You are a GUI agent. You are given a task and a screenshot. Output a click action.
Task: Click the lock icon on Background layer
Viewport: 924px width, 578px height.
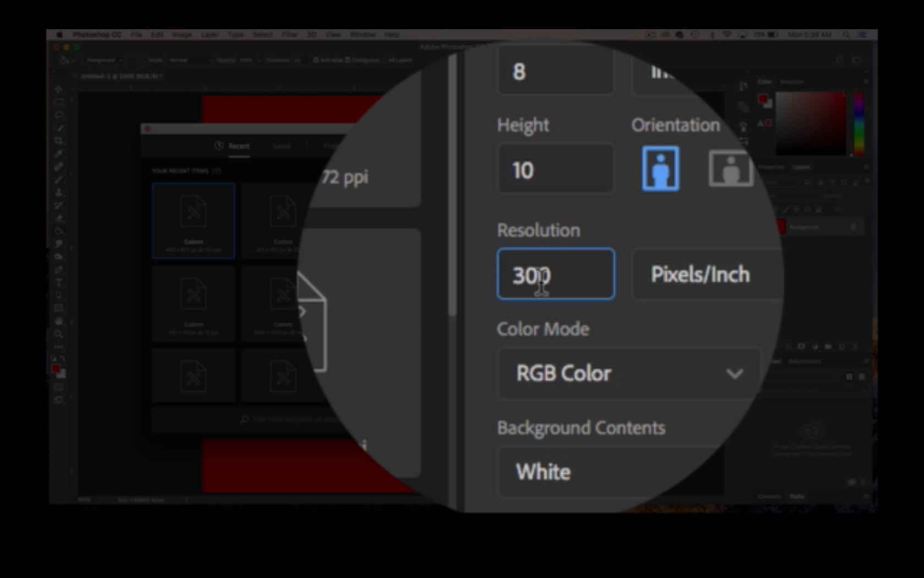click(x=854, y=227)
